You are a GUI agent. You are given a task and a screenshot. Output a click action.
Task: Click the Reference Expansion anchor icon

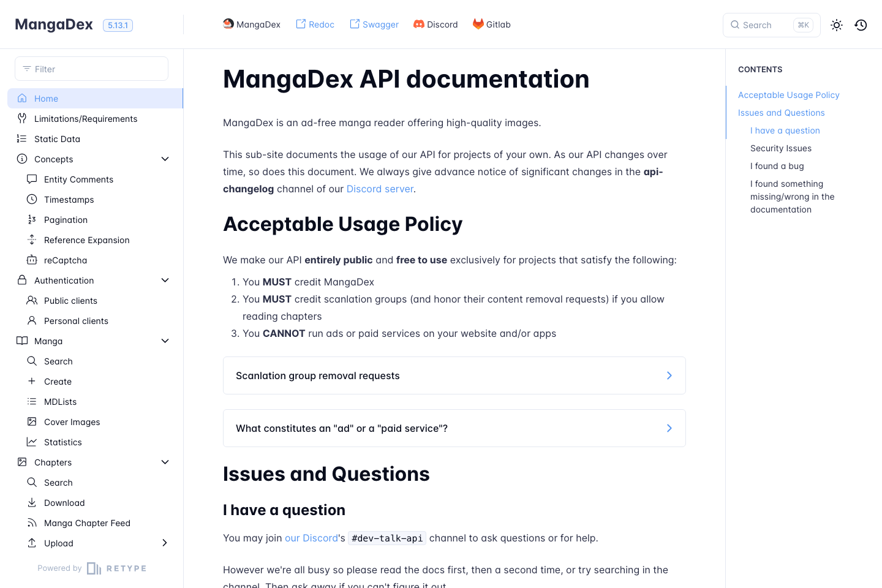click(x=32, y=239)
